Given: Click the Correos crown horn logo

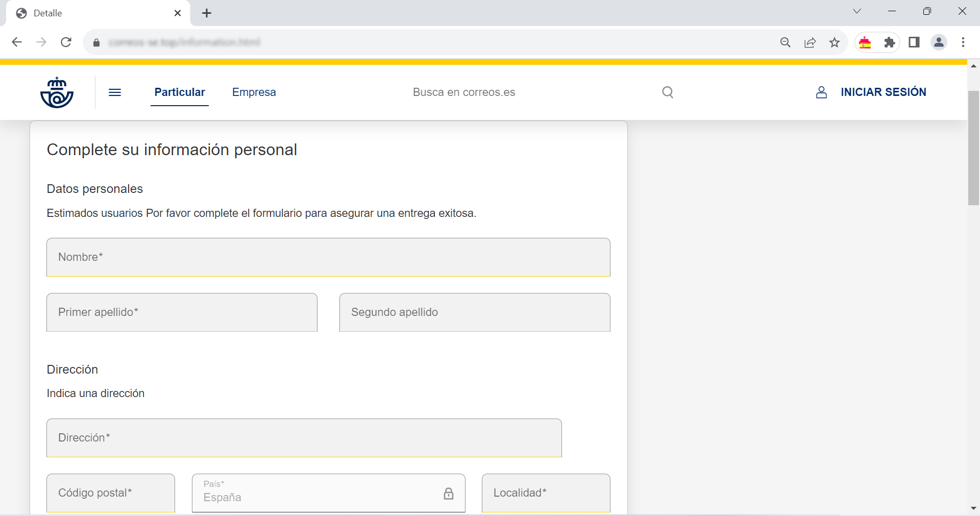Looking at the screenshot, I should coord(57,92).
